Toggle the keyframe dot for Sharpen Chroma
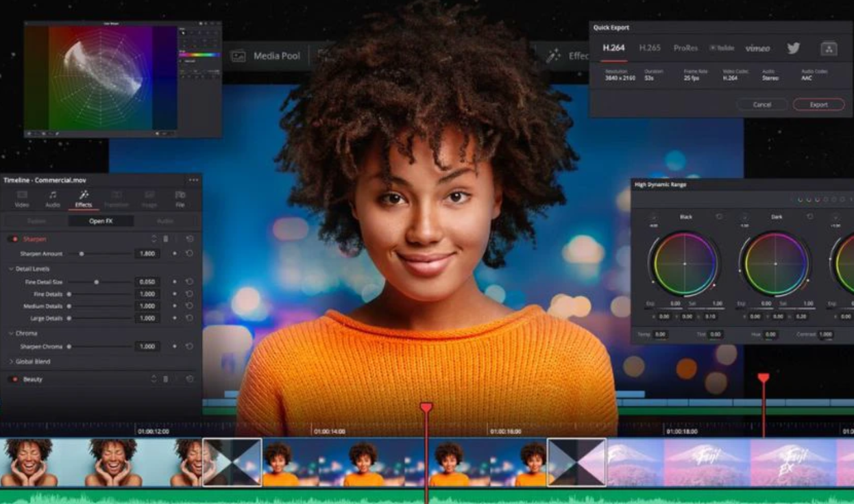The width and height of the screenshot is (854, 504). point(174,346)
